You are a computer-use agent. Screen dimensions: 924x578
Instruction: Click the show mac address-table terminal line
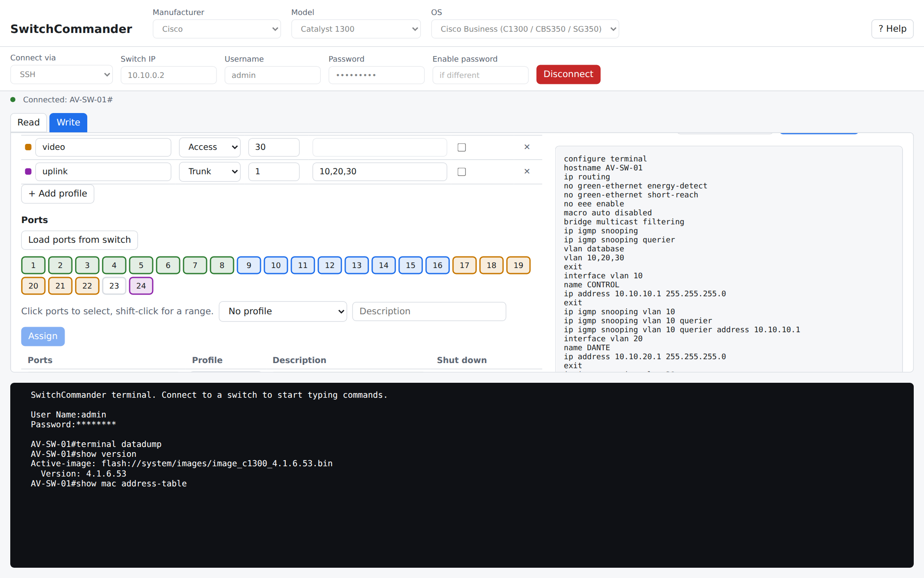[x=109, y=483]
